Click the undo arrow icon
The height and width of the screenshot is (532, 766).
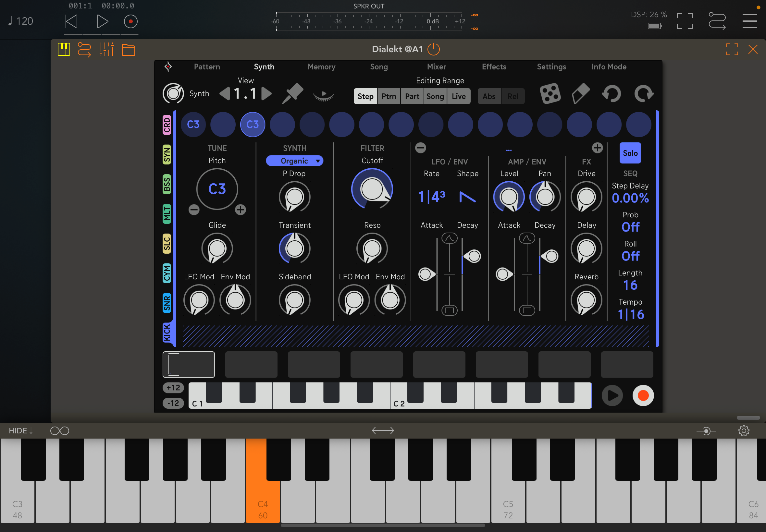611,94
